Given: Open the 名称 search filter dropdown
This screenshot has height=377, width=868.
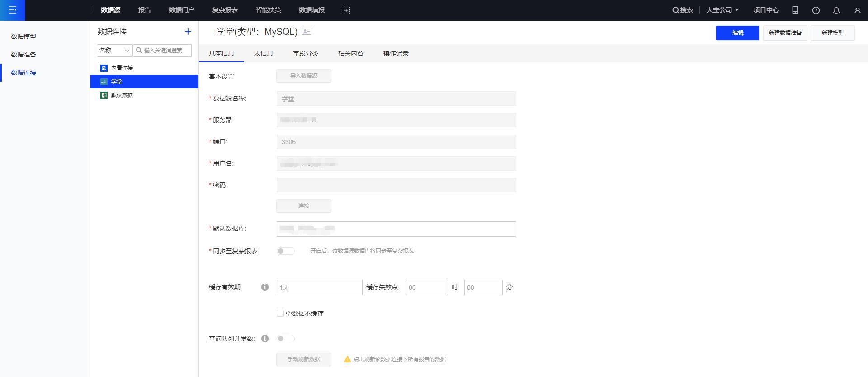Looking at the screenshot, I should pyautogui.click(x=114, y=51).
